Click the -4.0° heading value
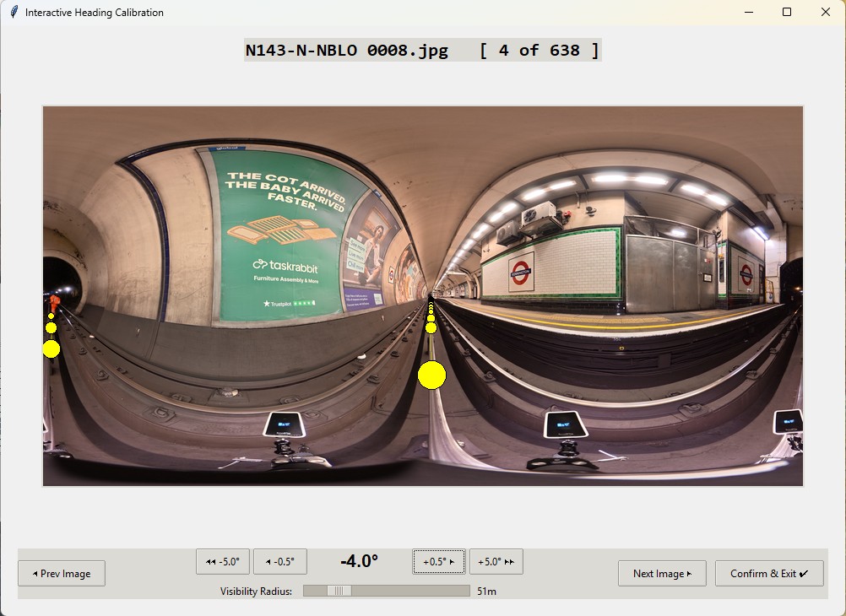This screenshot has height=616, width=846. click(x=360, y=561)
